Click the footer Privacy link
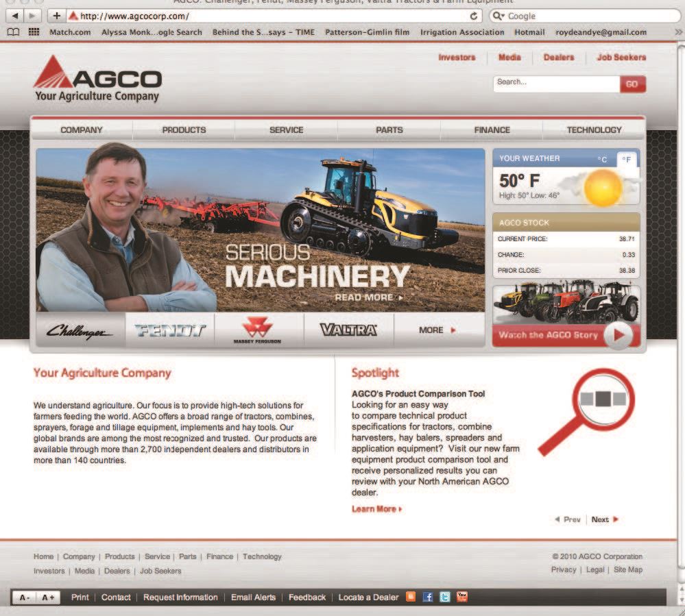 [x=564, y=569]
